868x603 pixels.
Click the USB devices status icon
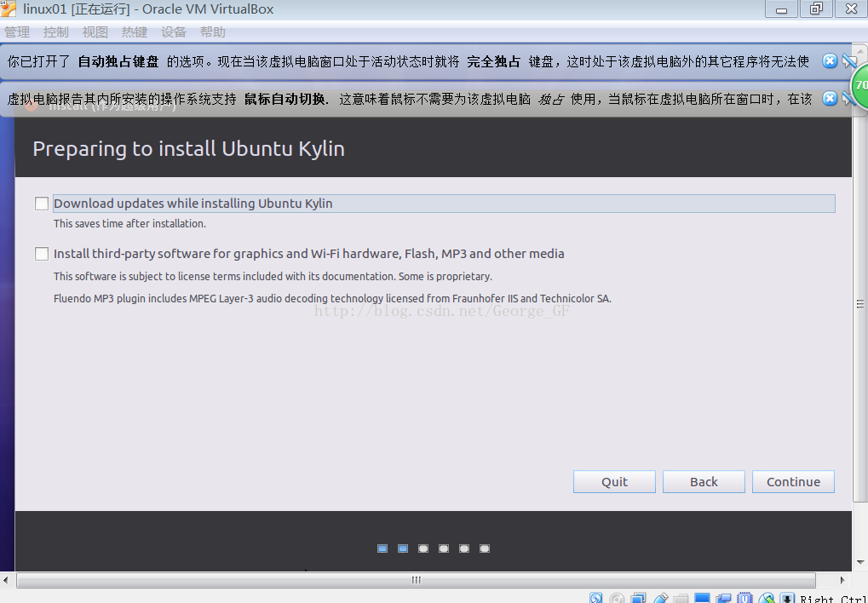tap(660, 598)
